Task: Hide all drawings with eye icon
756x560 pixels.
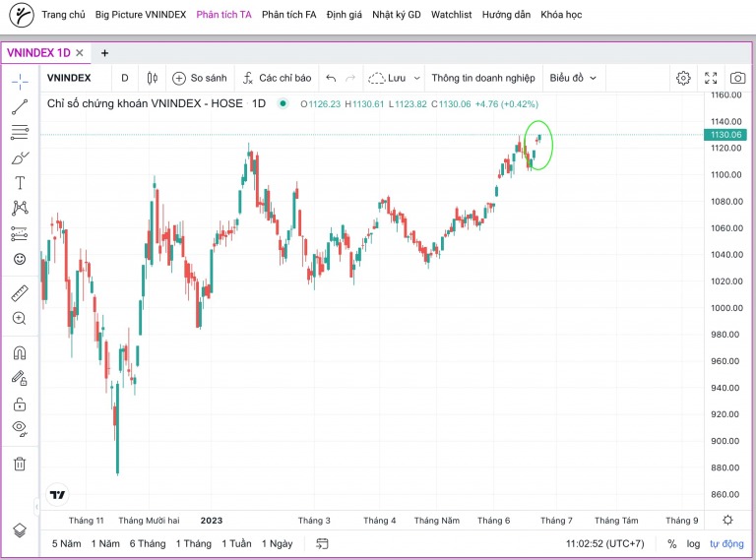Action: (20, 428)
